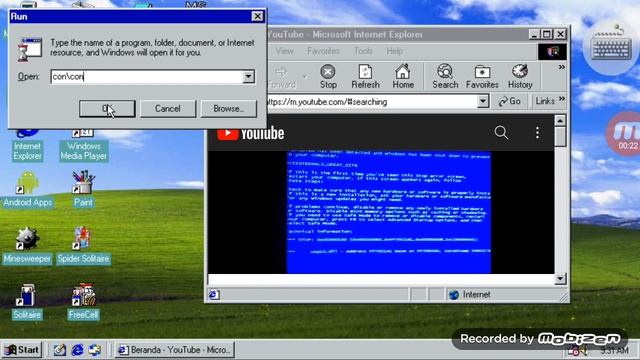Open the Search pane icon

coord(445,76)
